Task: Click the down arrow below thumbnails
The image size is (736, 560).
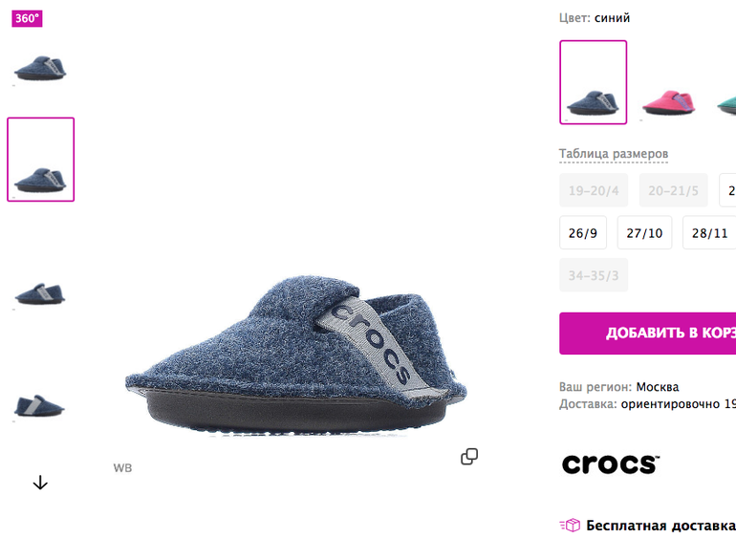Action: click(x=40, y=483)
